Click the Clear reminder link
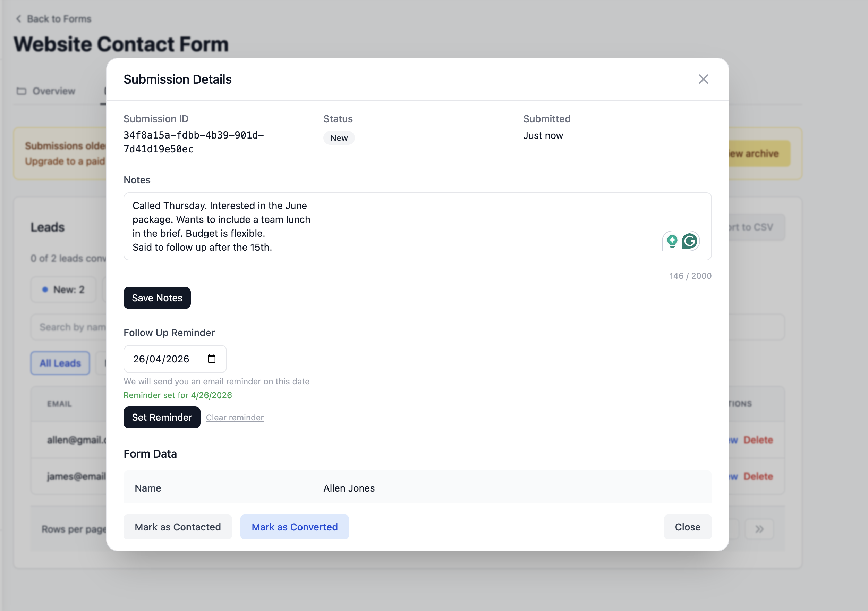868x611 pixels. click(x=235, y=417)
